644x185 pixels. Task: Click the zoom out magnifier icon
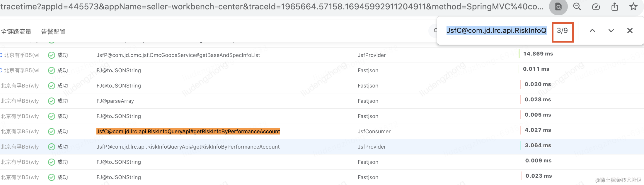point(577,6)
